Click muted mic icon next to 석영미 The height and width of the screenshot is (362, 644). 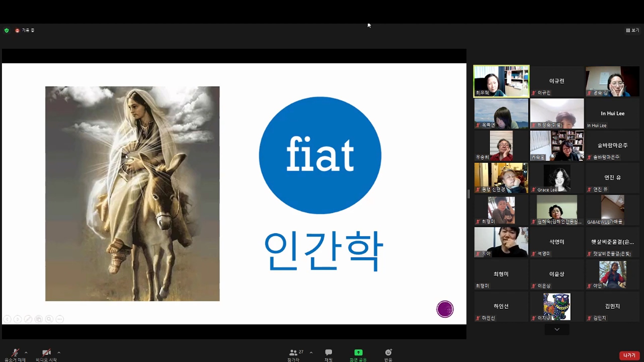[534, 254]
